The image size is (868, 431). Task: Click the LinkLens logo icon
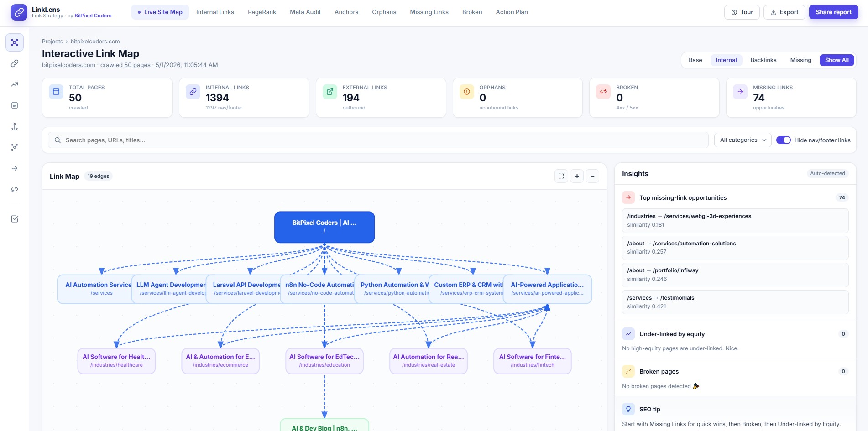pyautogui.click(x=19, y=12)
